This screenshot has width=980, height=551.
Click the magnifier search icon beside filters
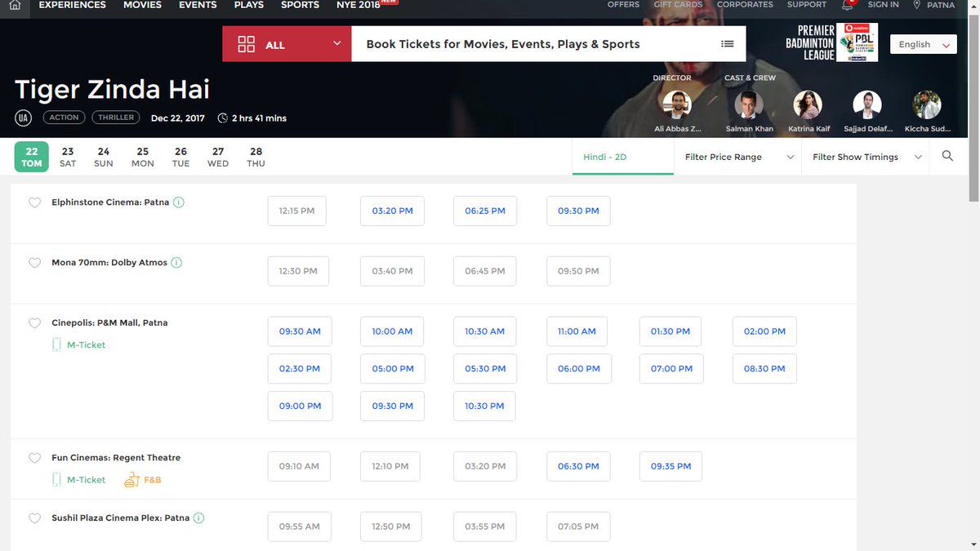coord(947,156)
